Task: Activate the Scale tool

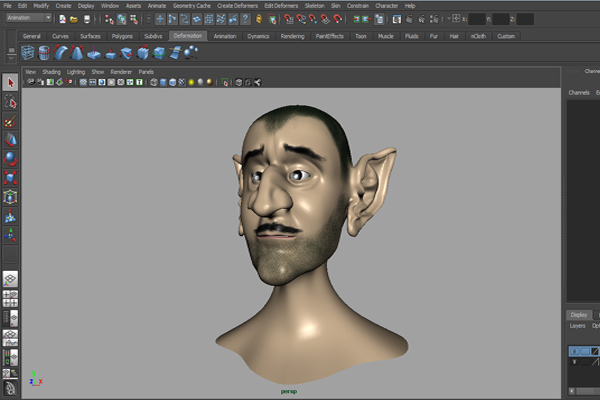Action: (x=10, y=178)
